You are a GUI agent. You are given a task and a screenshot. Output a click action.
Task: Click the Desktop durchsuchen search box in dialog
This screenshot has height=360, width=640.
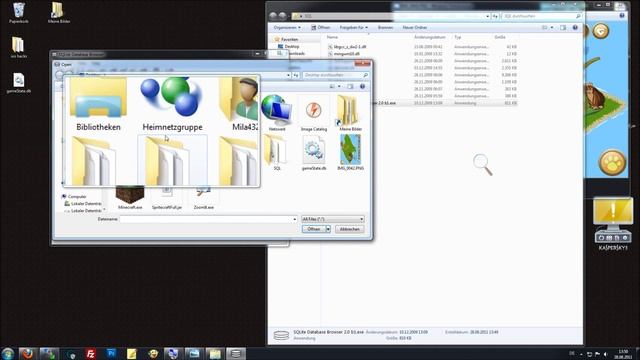coord(336,75)
